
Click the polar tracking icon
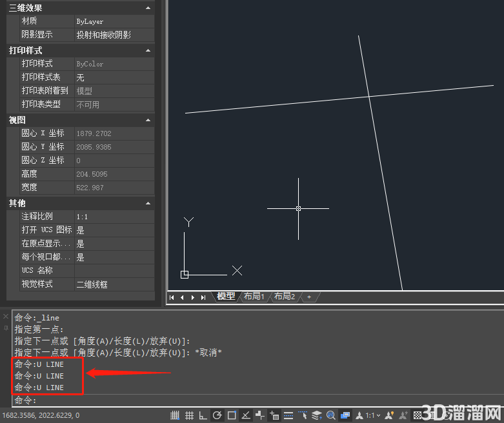pos(217,415)
